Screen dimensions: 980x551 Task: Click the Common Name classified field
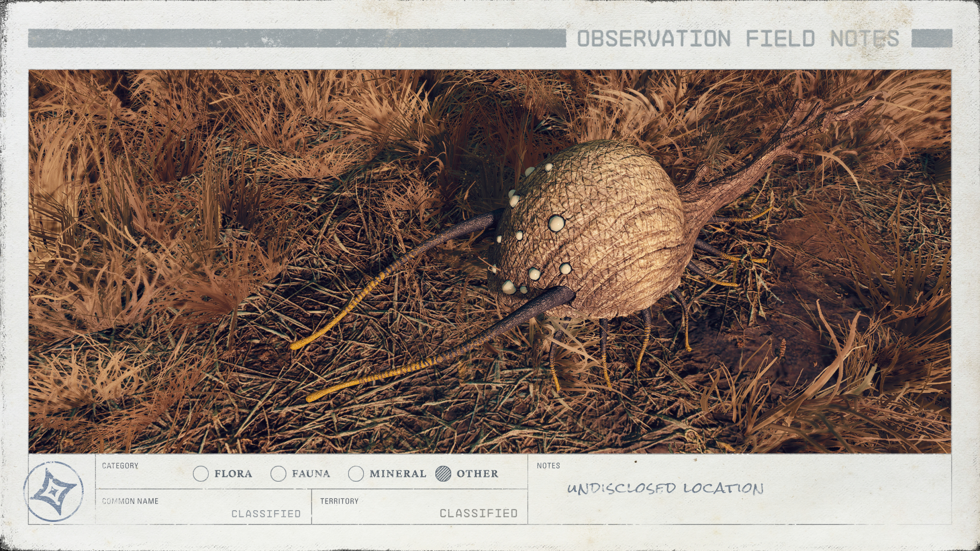203,507
